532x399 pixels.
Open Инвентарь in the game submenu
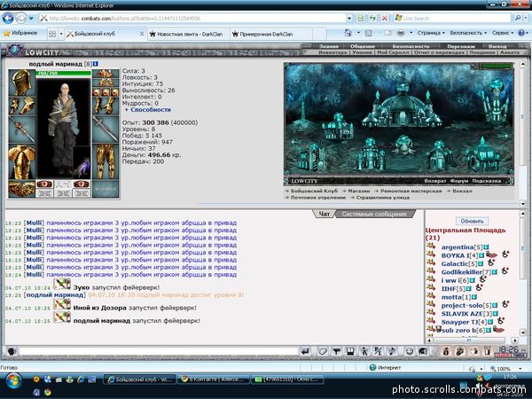[x=332, y=52]
